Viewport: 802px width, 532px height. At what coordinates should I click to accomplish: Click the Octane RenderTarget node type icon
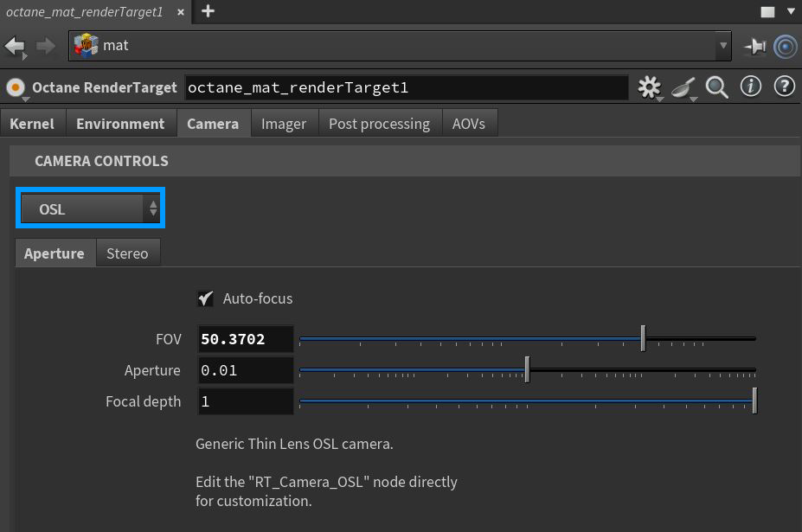pyautogui.click(x=16, y=87)
